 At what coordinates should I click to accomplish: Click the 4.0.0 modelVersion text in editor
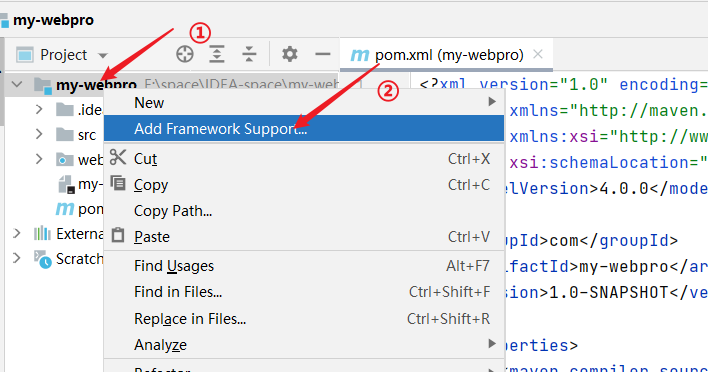pos(624,188)
